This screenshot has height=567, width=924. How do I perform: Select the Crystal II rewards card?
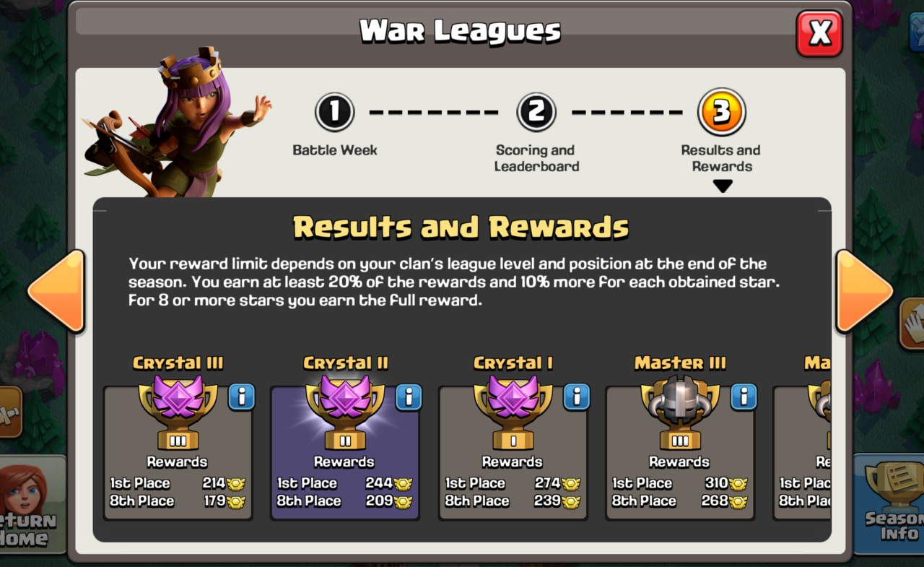coord(345,453)
